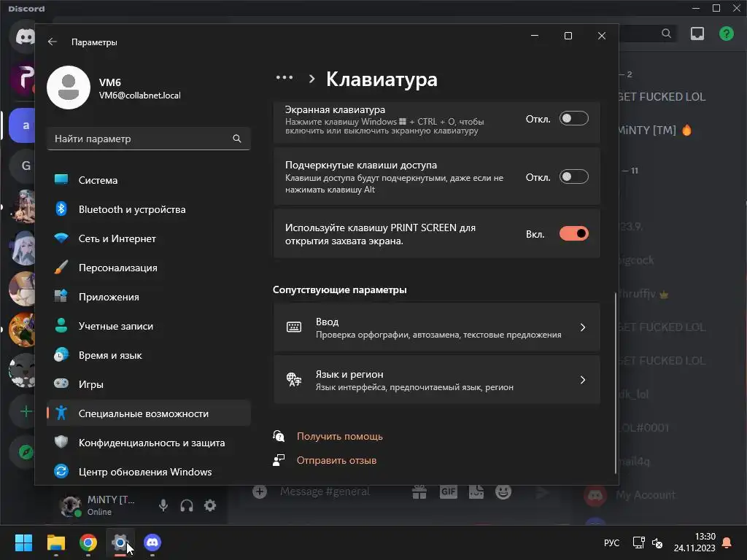The image size is (747, 560).
Task: Focus the Найти параметр search field
Action: coord(149,139)
